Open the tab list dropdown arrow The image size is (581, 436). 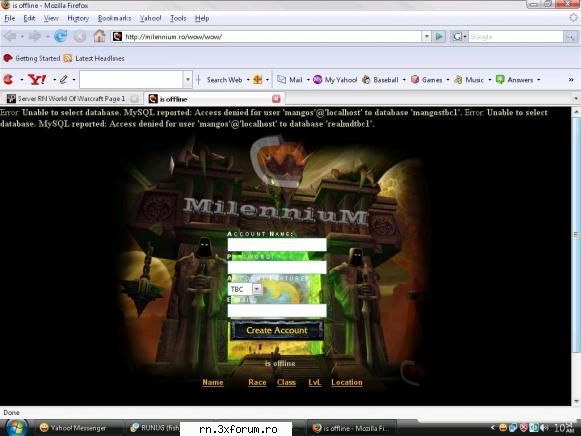tap(576, 99)
